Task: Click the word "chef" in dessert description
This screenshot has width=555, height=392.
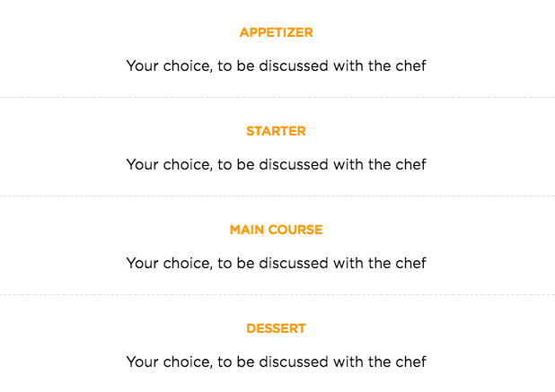Action: 410,362
